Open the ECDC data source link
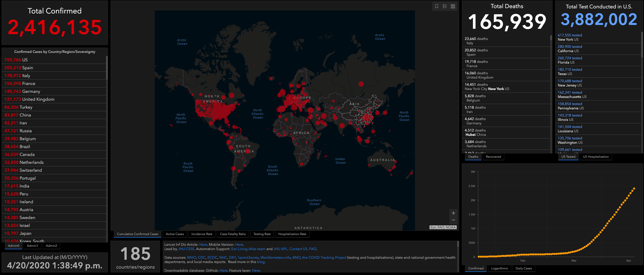The width and height of the screenshot is (644, 275). (212, 258)
